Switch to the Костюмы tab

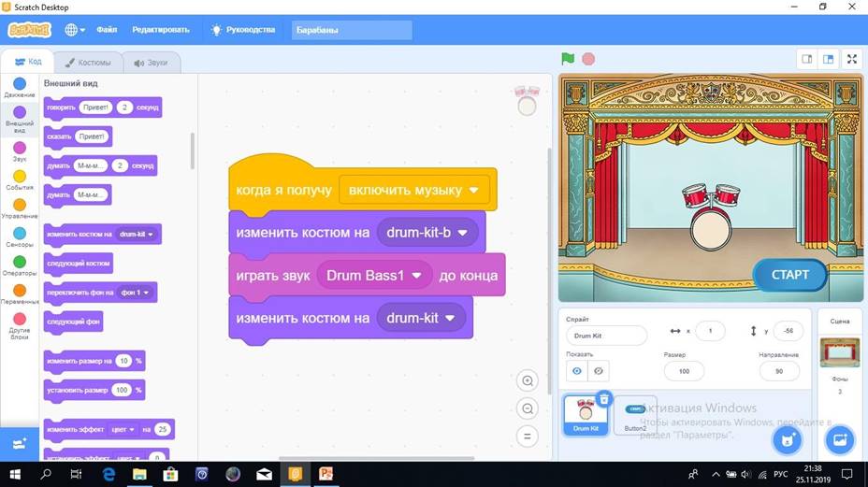89,63
